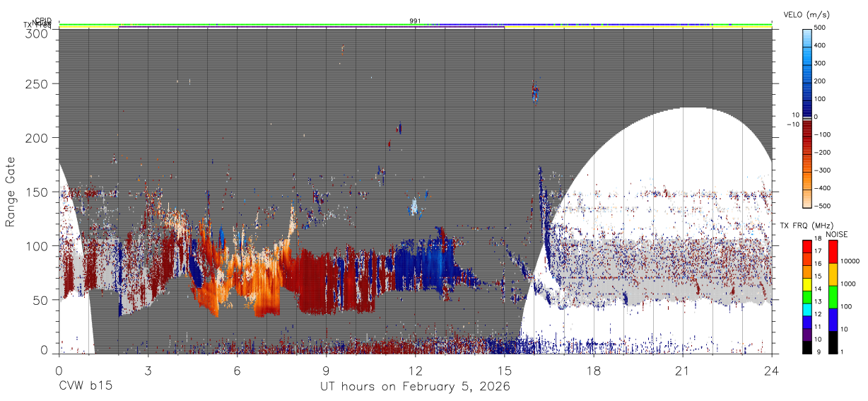Image resolution: width=868 pixels, height=401 pixels.
Task: Click the "12" tick on the UT hours axis
Action: [416, 370]
